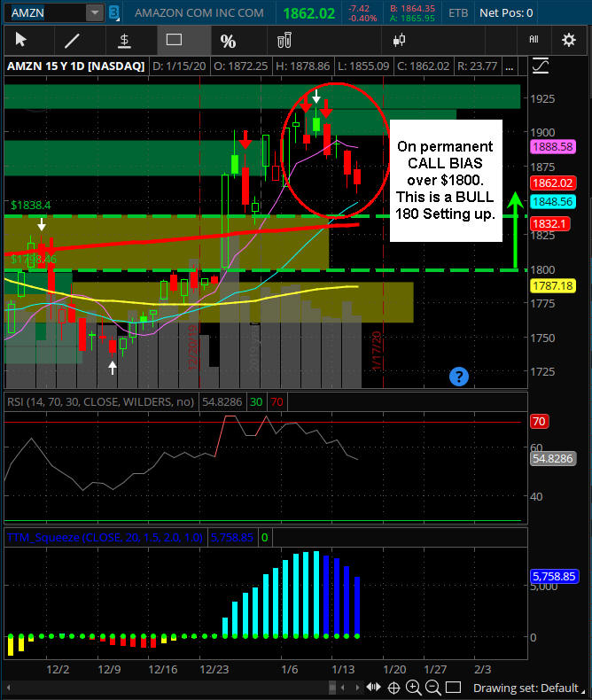
Task: Click the far-left bottom scroll arrow
Action: (8, 688)
